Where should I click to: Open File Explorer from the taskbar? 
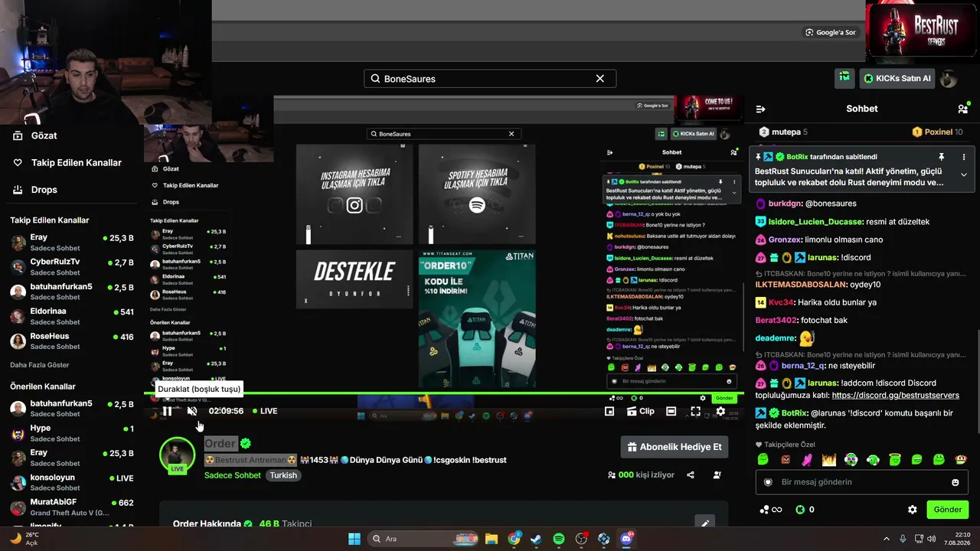coord(492,539)
